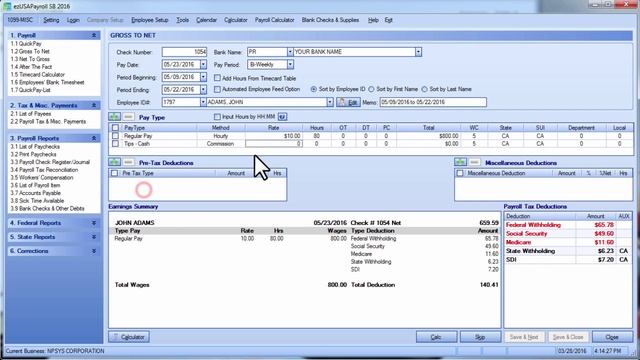Select Federal Withholding row in Payroll Tax Deductions
Viewport: 640px width, 360px height.
(x=568, y=225)
